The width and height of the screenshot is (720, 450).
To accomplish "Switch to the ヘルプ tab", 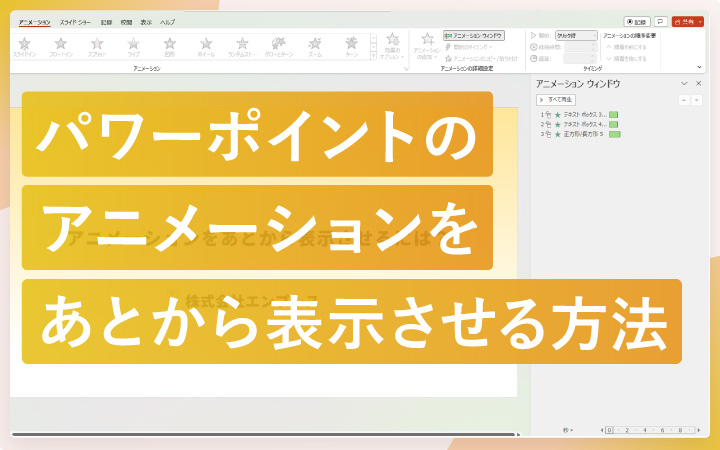I will click(x=167, y=22).
